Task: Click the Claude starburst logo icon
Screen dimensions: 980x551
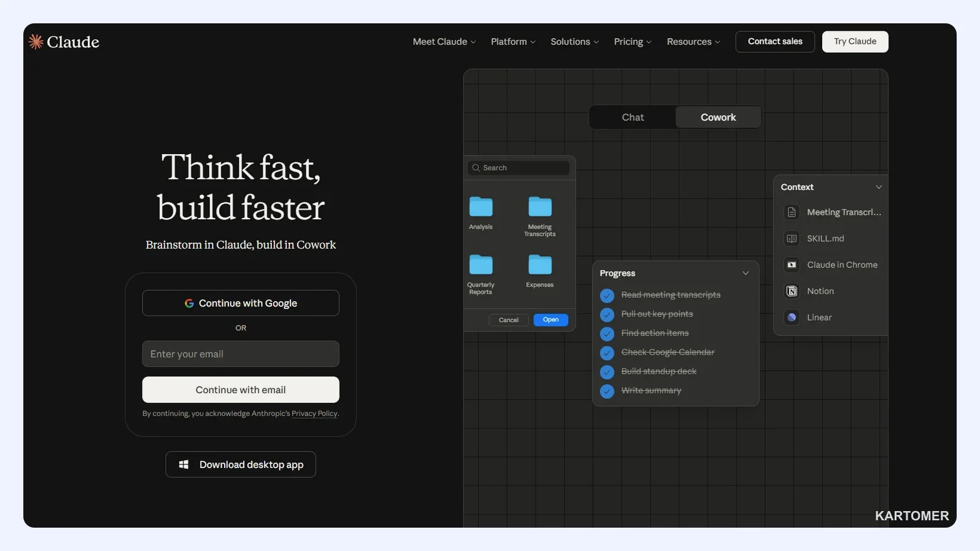Action: pos(36,41)
